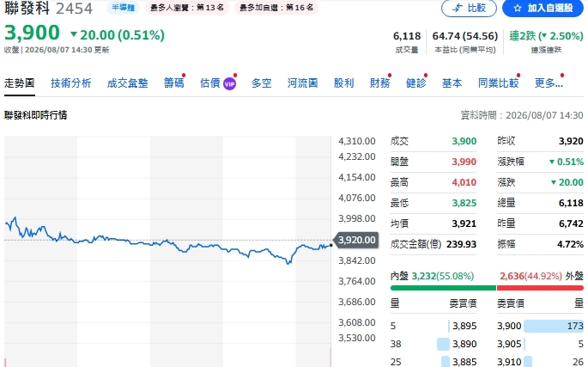Click the 振幅 value 4.72%
This screenshot has height=367, width=588.
(x=570, y=244)
